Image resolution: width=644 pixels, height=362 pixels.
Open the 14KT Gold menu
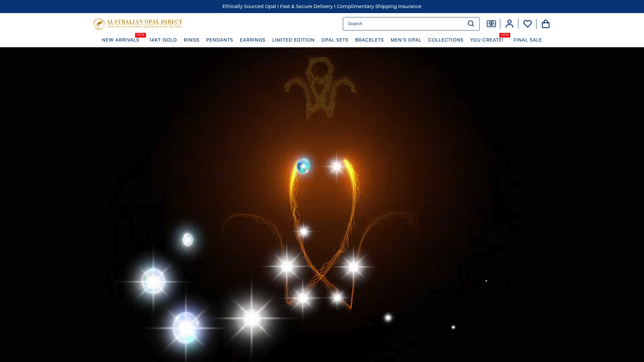coord(163,40)
